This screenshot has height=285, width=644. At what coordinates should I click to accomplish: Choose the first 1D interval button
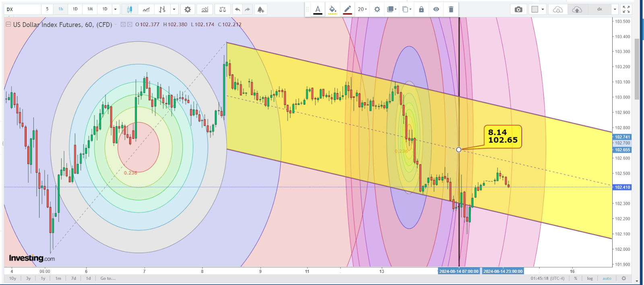(75, 9)
